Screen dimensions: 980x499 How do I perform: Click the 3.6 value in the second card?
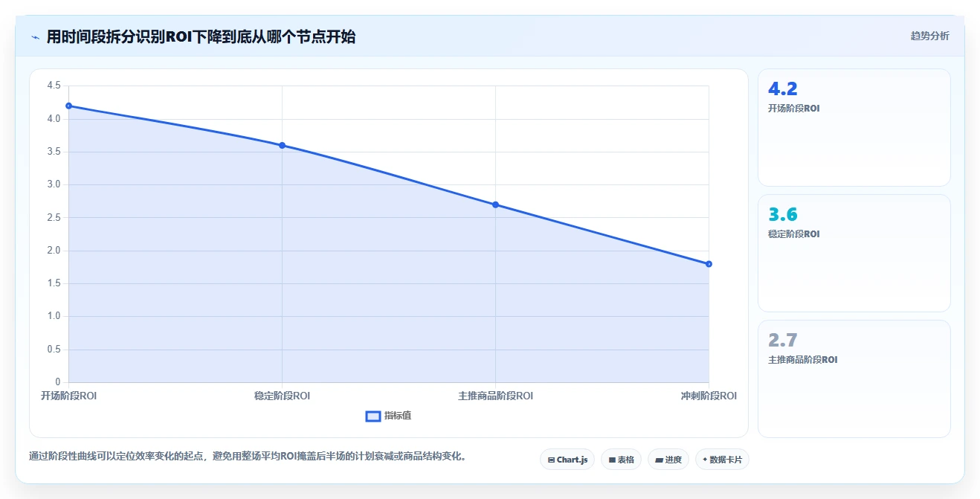pyautogui.click(x=782, y=215)
